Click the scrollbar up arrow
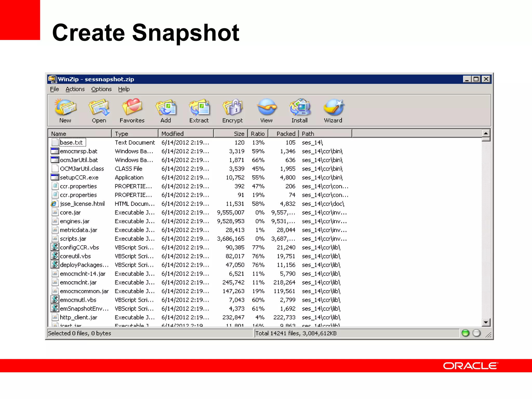This screenshot has width=532, height=399. click(x=486, y=133)
